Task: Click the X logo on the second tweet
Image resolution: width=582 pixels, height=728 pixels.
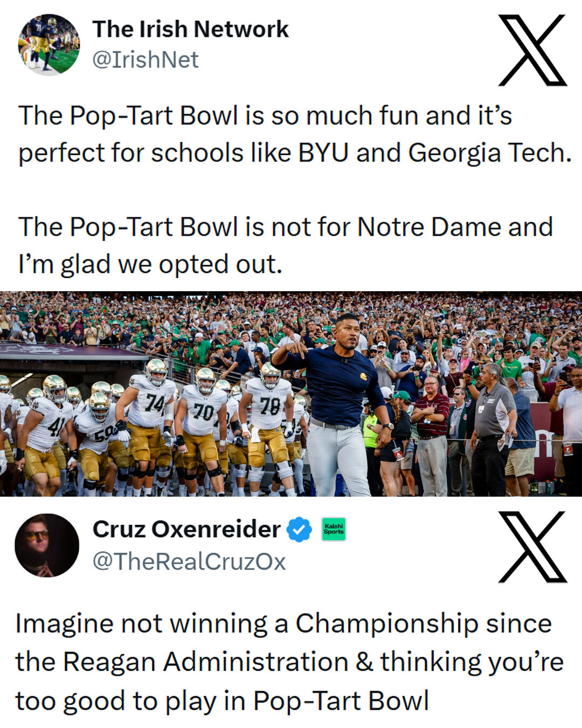Action: (532, 547)
